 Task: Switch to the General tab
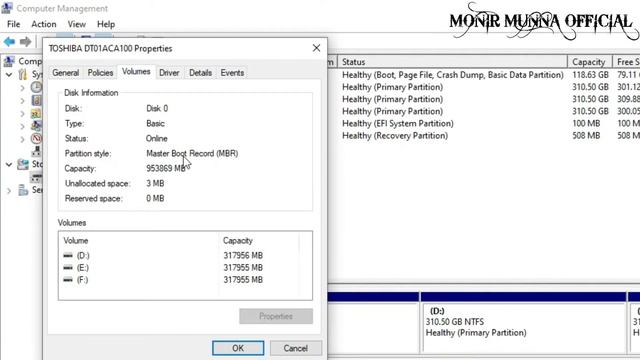66,73
